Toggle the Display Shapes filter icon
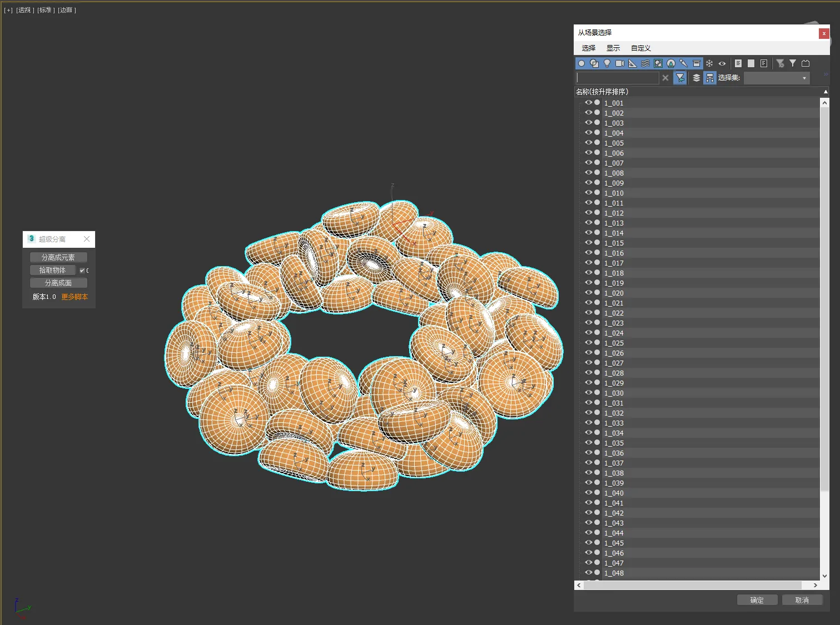The image size is (840, 625). click(594, 63)
